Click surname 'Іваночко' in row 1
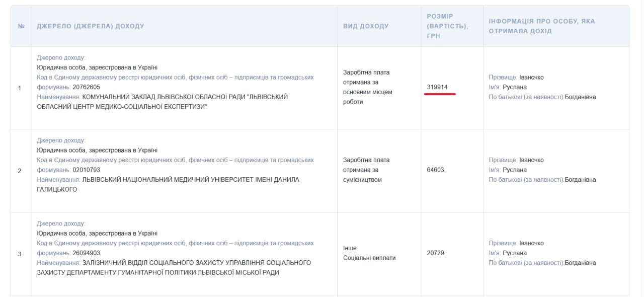This screenshot has width=644, height=297. [x=531, y=77]
